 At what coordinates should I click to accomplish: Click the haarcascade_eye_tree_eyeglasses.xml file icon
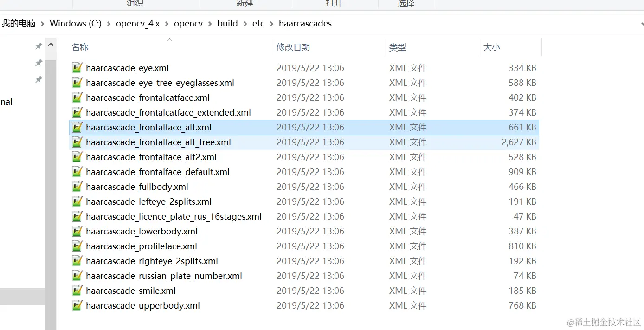click(x=77, y=83)
